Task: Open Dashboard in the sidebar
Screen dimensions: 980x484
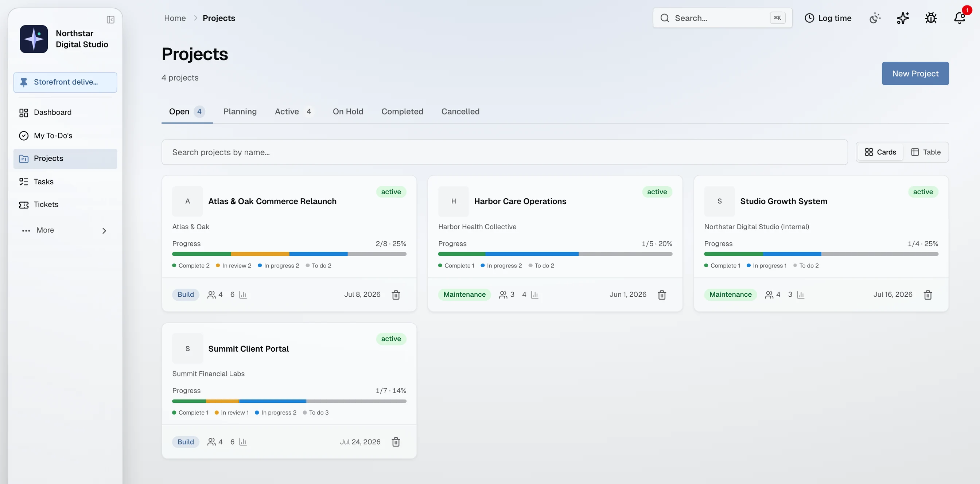Action: tap(65, 113)
